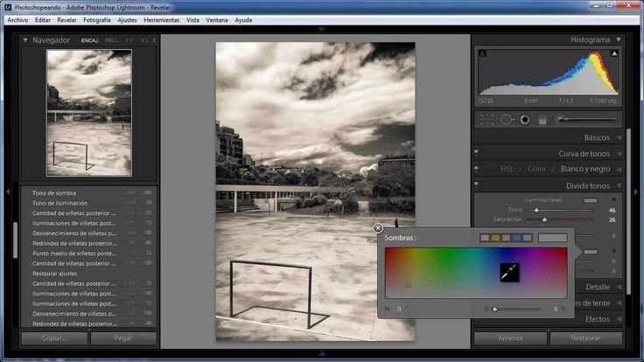Toggle the Dividir tonos panel switch
Screen dimensions: 644x362
(476, 184)
